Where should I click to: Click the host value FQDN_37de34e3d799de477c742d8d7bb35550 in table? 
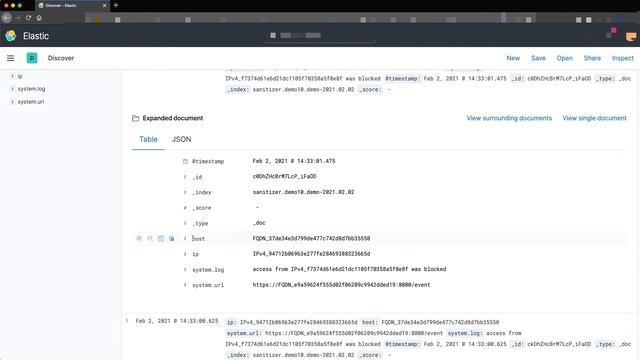click(x=311, y=238)
